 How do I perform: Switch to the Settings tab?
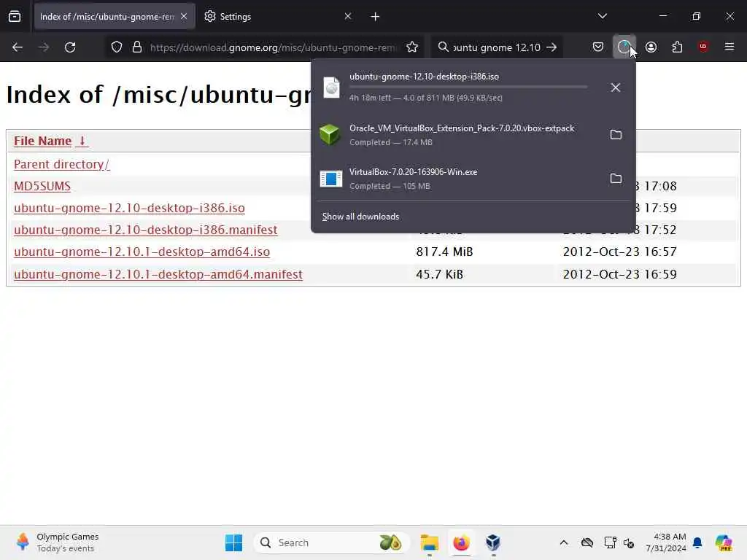click(x=276, y=17)
